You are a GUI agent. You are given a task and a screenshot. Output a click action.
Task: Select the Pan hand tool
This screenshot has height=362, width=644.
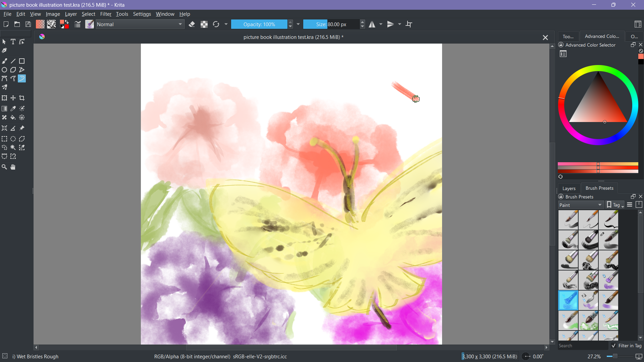[13, 167]
